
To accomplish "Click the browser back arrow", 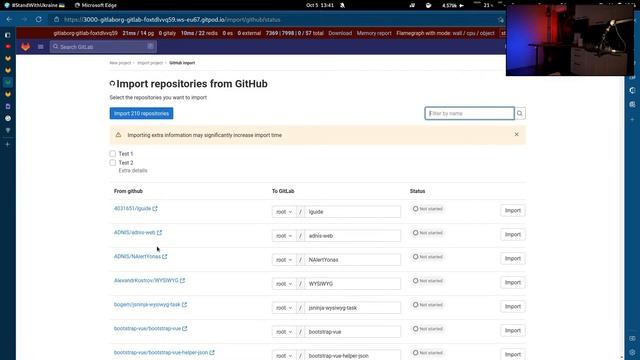I will click(x=9, y=20).
